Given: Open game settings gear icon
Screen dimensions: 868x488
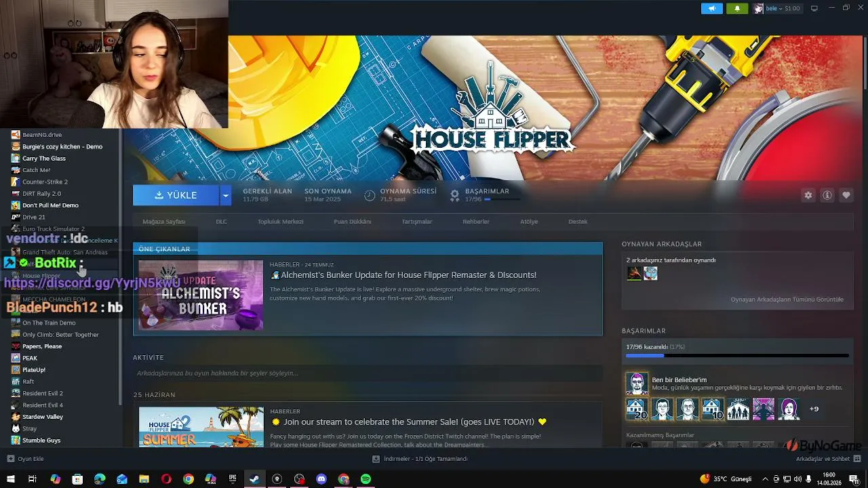Looking at the screenshot, I should (808, 195).
